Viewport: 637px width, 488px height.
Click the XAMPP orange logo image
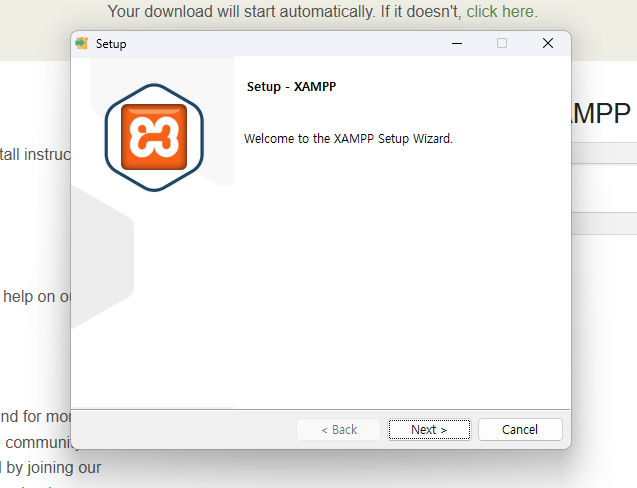tap(154, 137)
